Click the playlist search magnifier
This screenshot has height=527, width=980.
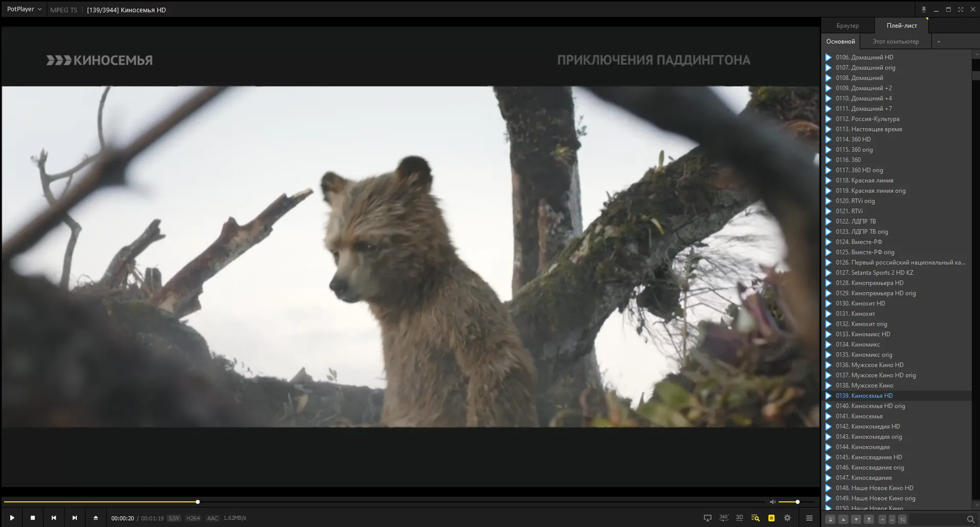[x=970, y=519]
